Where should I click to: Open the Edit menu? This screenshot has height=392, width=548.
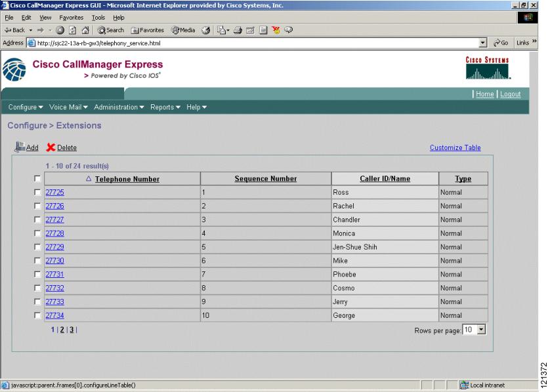[x=26, y=18]
